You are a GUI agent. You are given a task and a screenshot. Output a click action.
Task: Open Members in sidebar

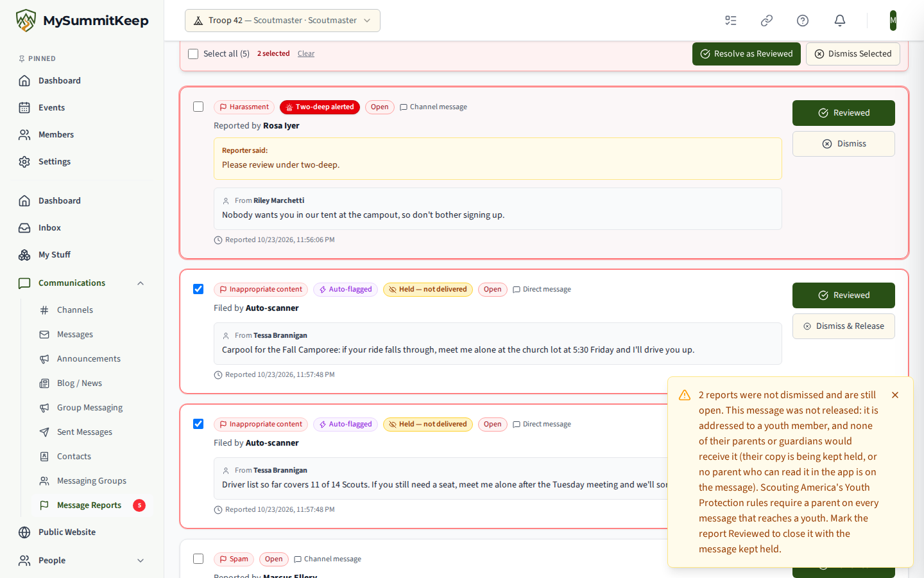point(82,135)
